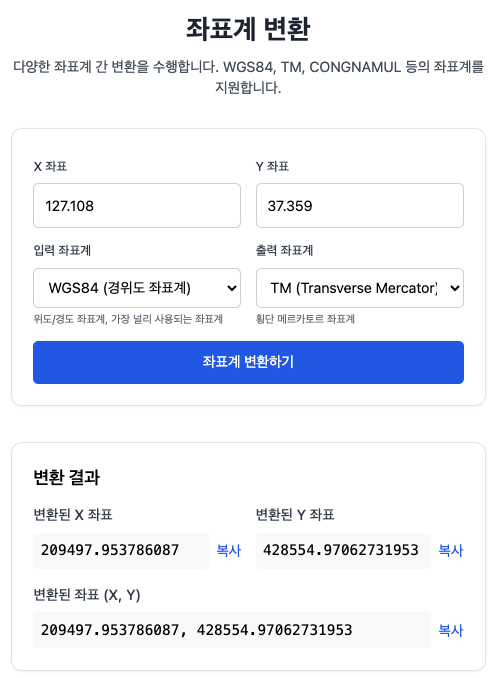This screenshot has width=501, height=678.
Task: Click the blue 좌표계 변환하기 button
Action: pyautogui.click(x=248, y=362)
